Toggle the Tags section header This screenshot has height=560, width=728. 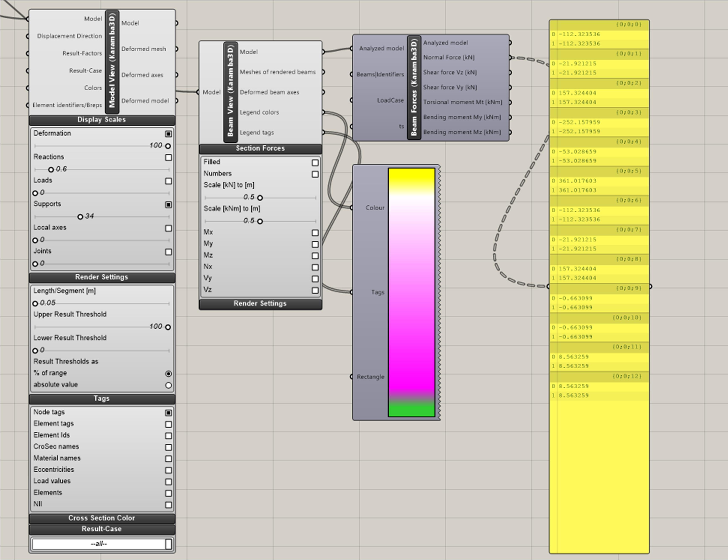(x=102, y=398)
